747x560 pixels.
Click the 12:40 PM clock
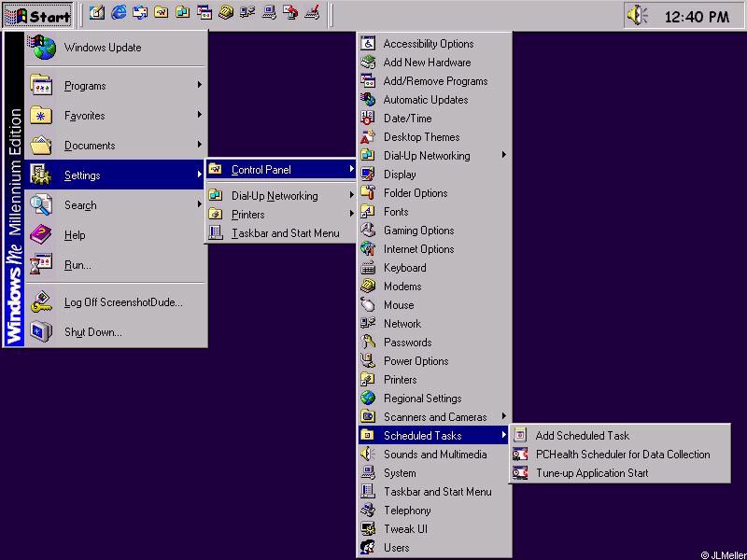(x=697, y=17)
